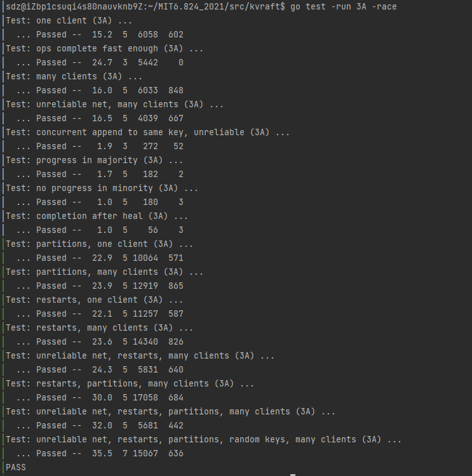Screen dimensions: 472x476
Task: Select 'restarts, partitions, many clients (3A)' line
Action: 130,384
